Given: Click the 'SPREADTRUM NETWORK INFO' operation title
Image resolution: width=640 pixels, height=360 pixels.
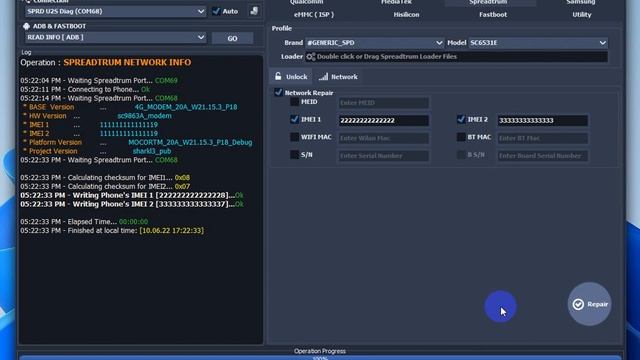Looking at the screenshot, I should click(127, 62).
